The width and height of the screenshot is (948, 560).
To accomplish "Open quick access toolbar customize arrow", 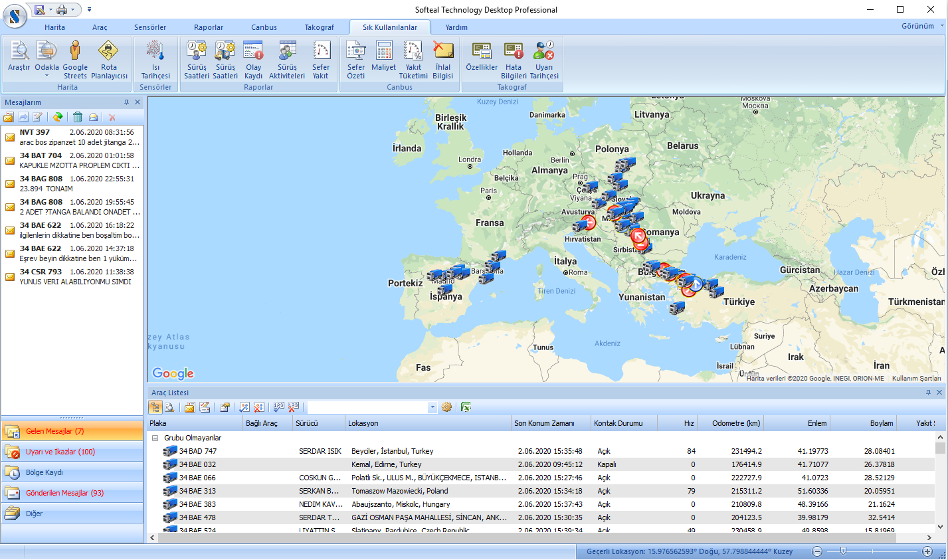I will (x=89, y=10).
